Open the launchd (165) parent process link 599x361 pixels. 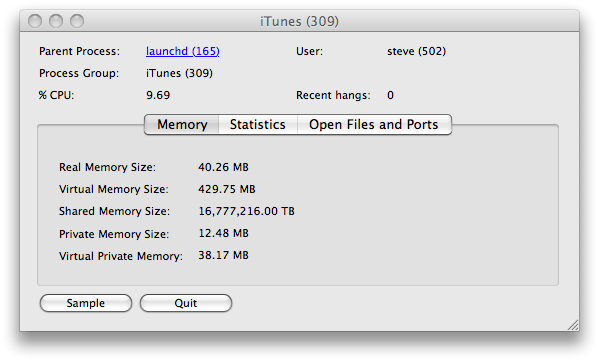pos(183,51)
